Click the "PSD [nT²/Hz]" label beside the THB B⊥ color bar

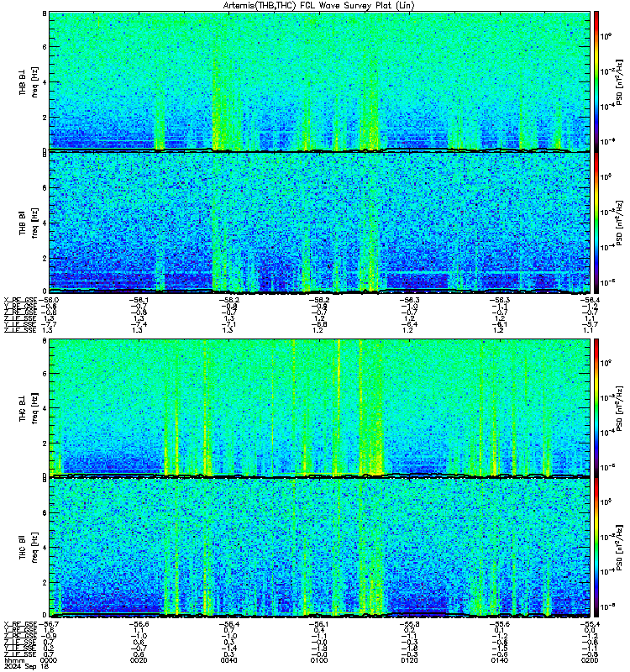pos(619,81)
